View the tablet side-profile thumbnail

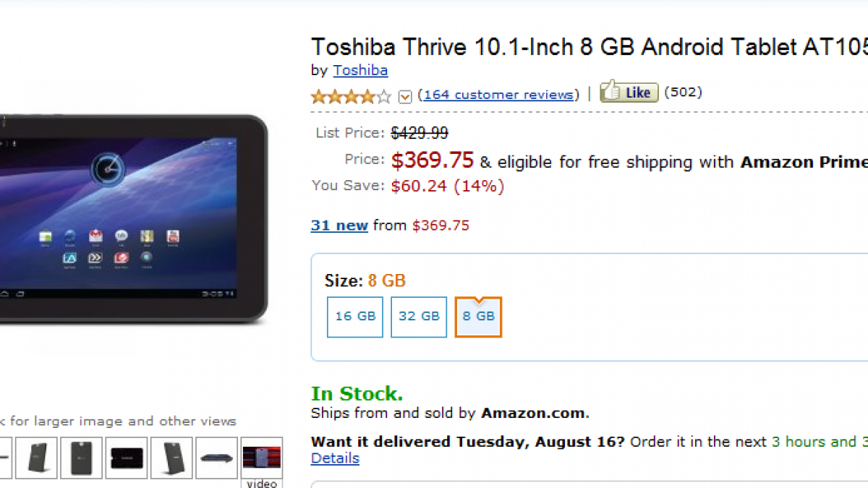coord(216,458)
